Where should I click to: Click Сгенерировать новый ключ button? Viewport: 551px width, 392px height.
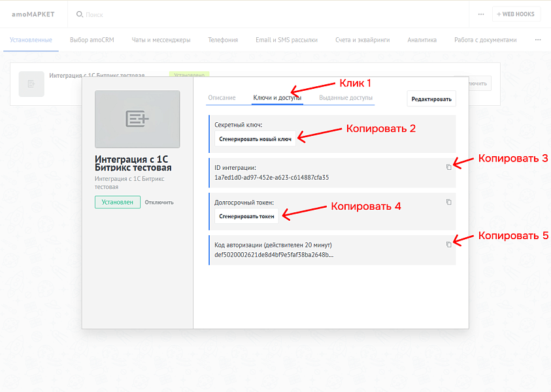254,139
